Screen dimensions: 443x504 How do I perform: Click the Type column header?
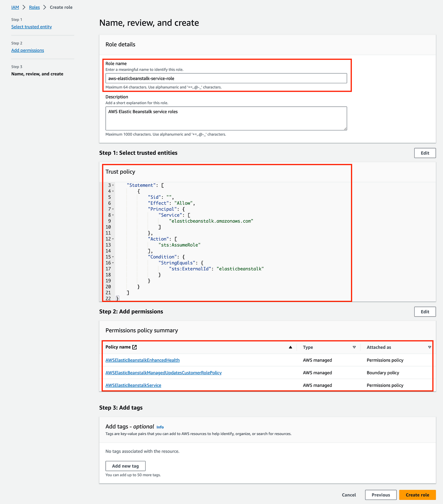click(x=308, y=347)
